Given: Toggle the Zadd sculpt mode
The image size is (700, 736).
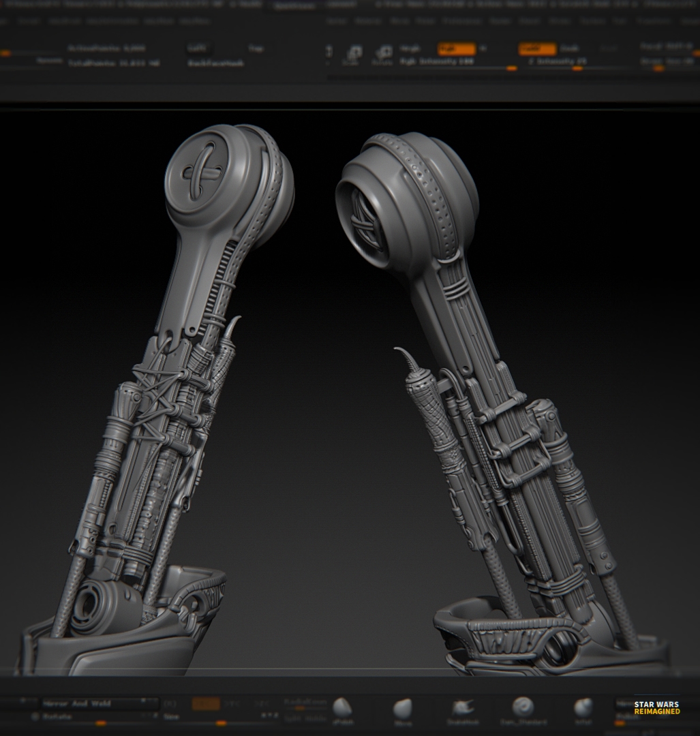Looking at the screenshot, I should coord(538,48).
